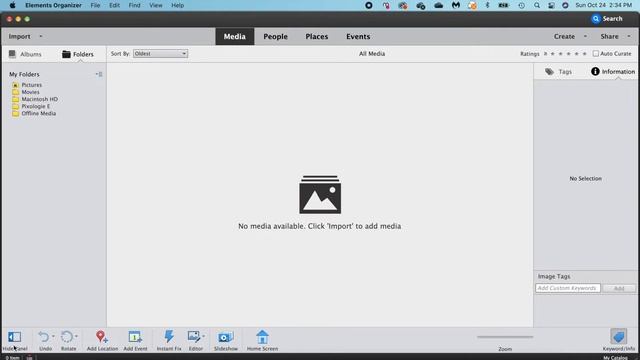Open the My Folders view options menu
Screen dimensions: 640x360
pyautogui.click(x=99, y=74)
